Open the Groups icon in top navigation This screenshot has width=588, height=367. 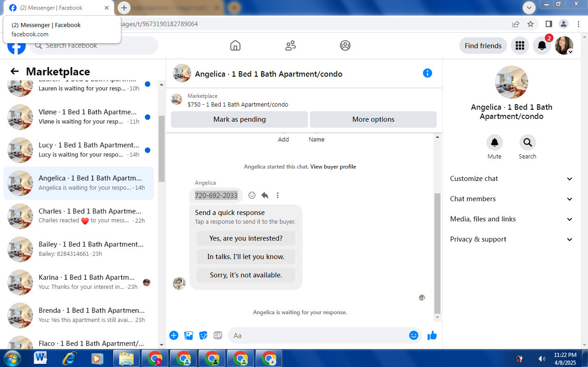tap(345, 45)
